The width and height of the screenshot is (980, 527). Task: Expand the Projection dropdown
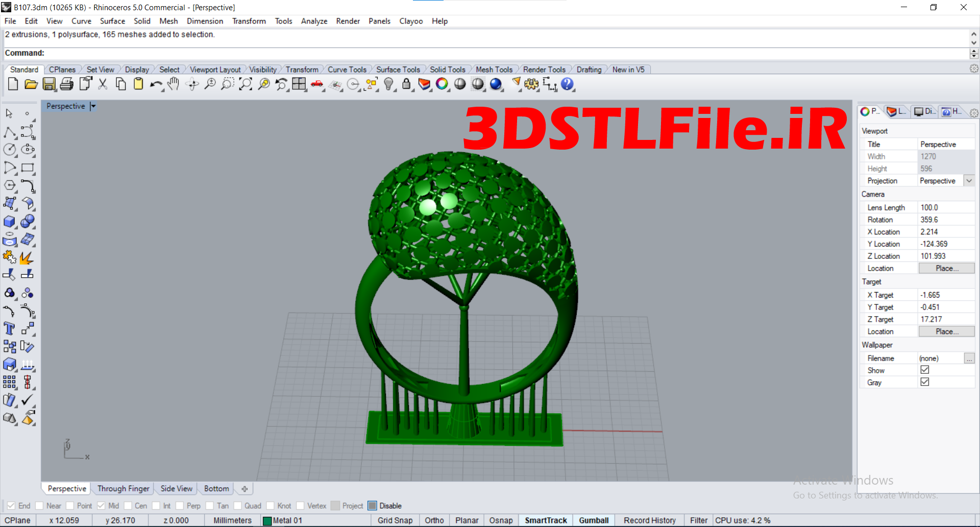(x=969, y=181)
